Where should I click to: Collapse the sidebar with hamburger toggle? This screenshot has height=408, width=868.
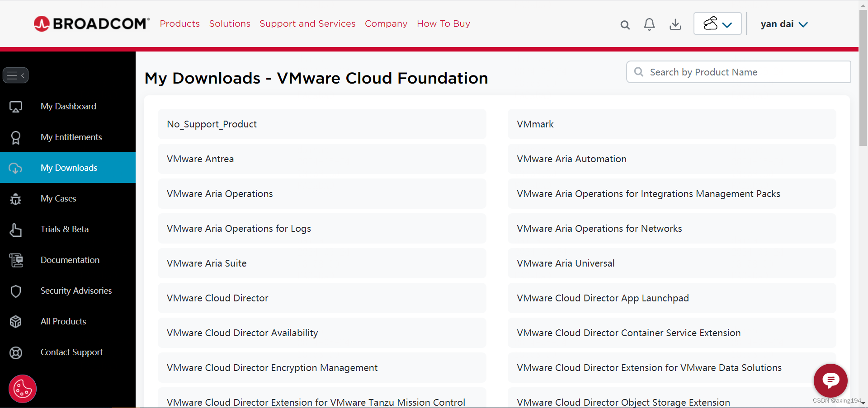[16, 75]
